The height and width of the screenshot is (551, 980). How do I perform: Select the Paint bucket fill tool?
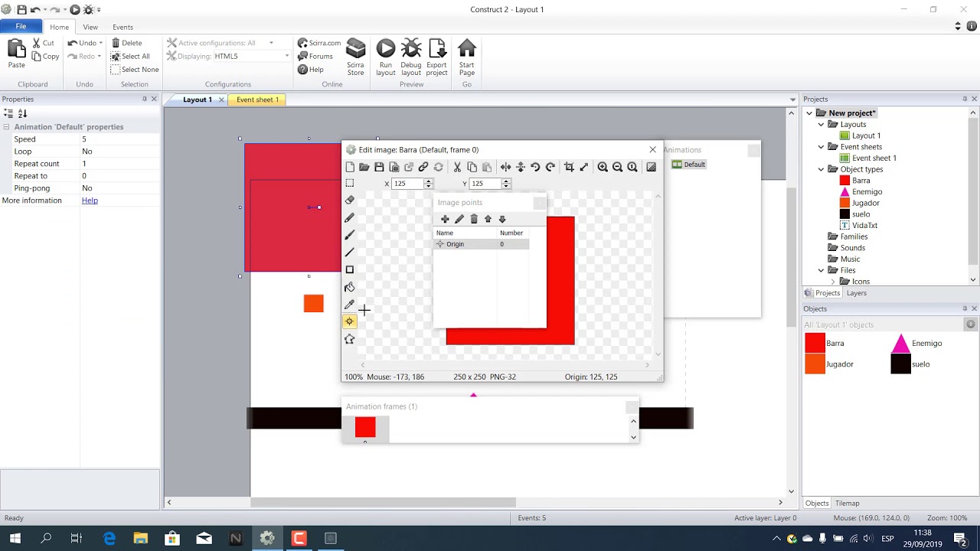[x=350, y=287]
